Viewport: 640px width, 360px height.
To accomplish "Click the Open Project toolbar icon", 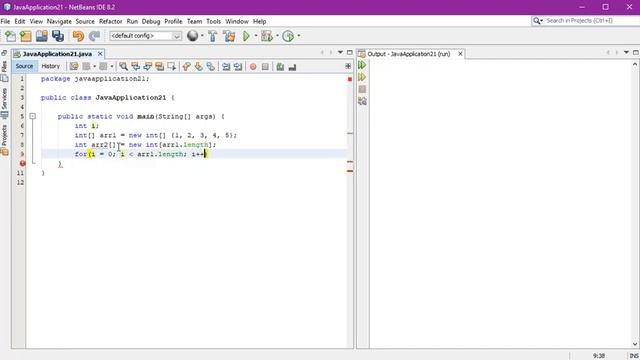I will 42,36.
